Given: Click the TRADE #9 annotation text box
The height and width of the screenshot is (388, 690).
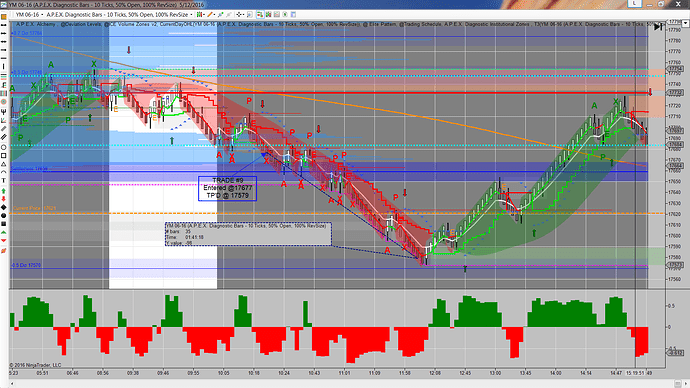Looking at the screenshot, I should 227,188.
